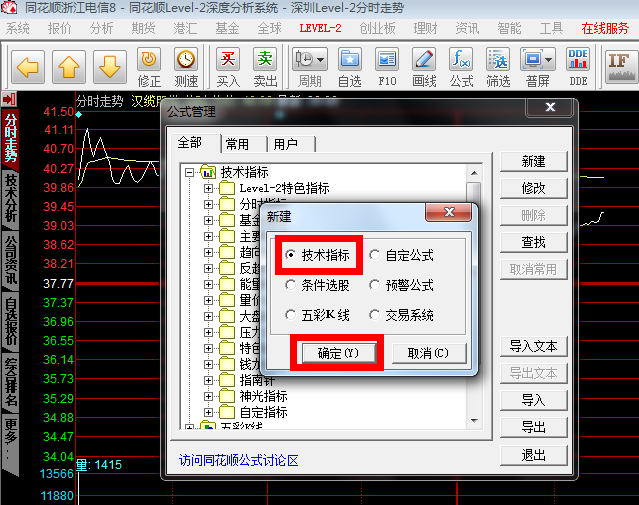
Task: Expand the Level-2特色指标 tree folder
Action: point(209,188)
